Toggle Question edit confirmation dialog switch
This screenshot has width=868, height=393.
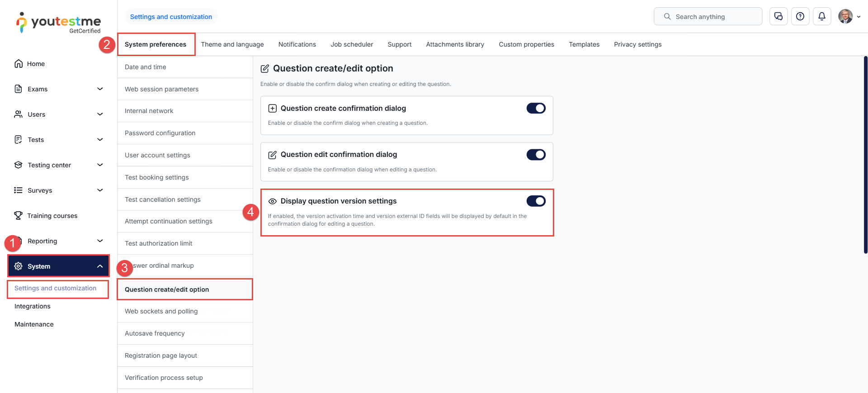point(536,155)
